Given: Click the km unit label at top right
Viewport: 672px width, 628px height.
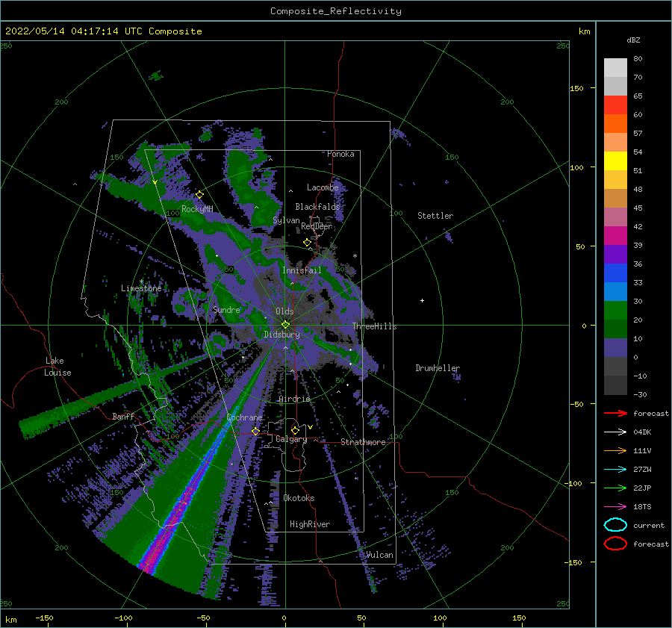Looking at the screenshot, I should [584, 31].
